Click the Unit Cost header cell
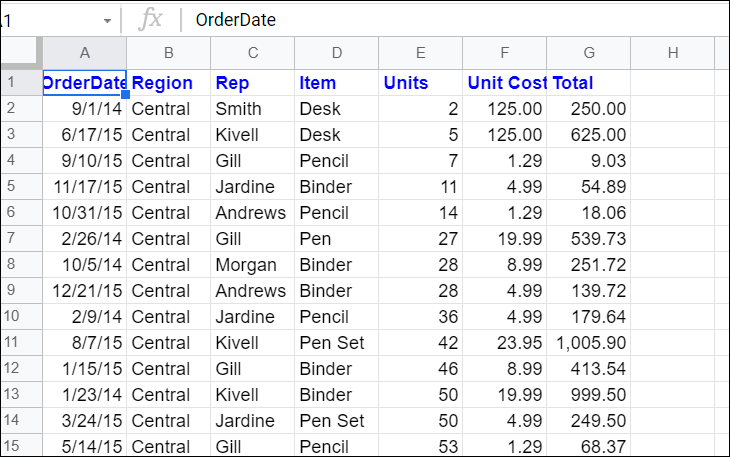The width and height of the screenshot is (730, 457). [x=505, y=83]
